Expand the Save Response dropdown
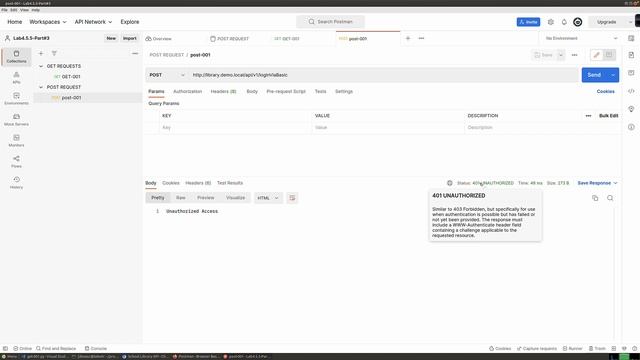This screenshot has width=640, height=360. click(597, 183)
